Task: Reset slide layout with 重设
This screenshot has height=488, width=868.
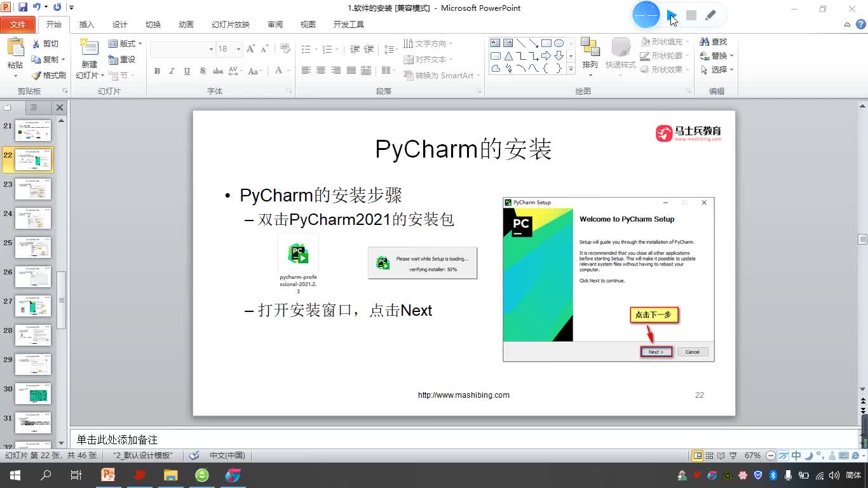Action: [122, 59]
